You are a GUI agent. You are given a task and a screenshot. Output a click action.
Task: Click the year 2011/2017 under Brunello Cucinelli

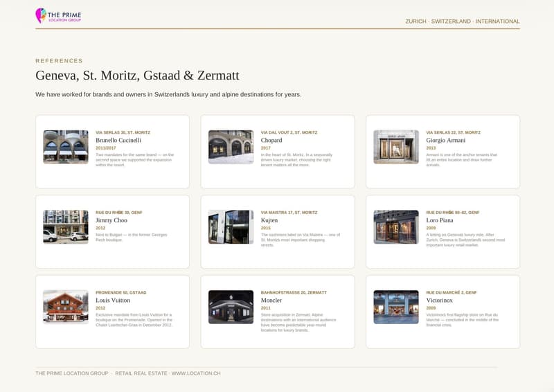[x=106, y=148]
